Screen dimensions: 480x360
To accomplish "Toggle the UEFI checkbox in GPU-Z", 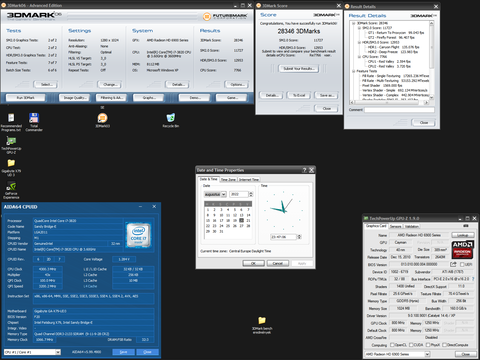I will click(462, 264).
